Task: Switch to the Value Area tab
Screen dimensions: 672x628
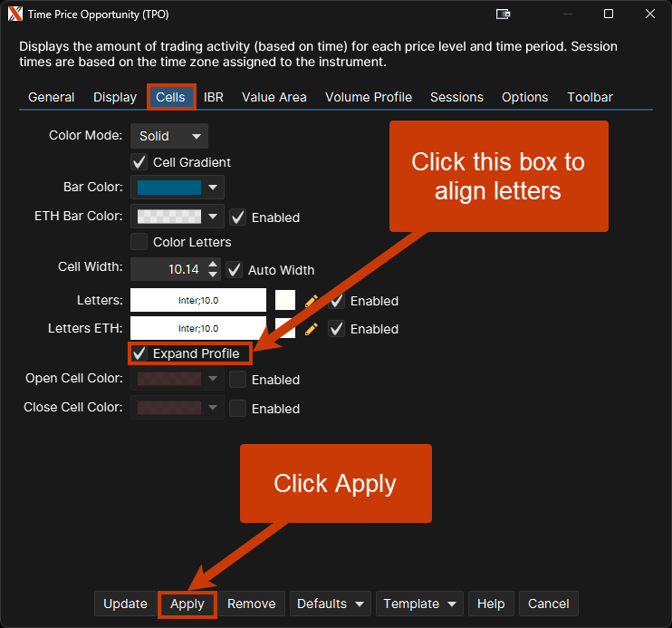Action: [x=274, y=97]
